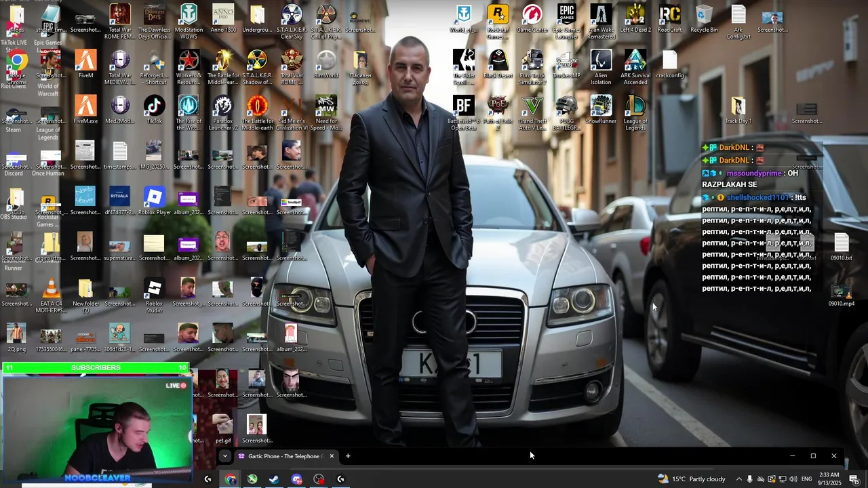Open the New folder (2) icon
This screenshot has width=868, height=488.
(x=85, y=295)
